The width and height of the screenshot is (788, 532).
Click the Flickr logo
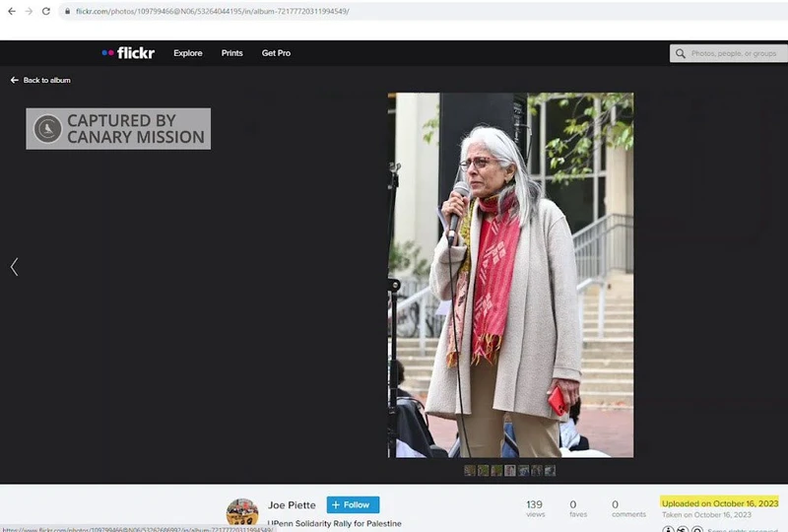coord(128,53)
